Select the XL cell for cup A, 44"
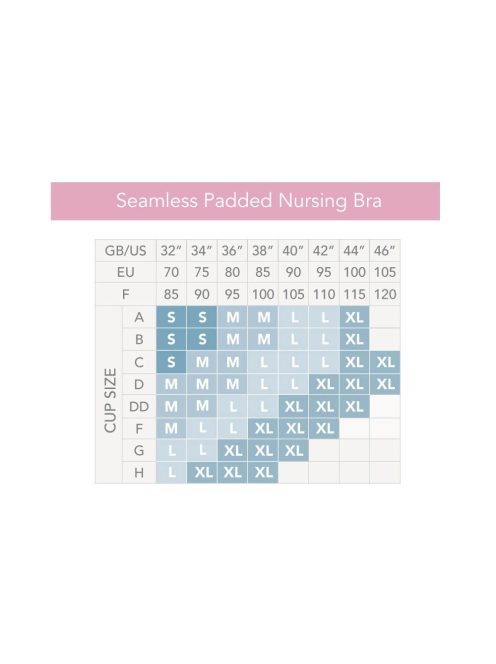Screen dimensions: 496x664 (354, 317)
